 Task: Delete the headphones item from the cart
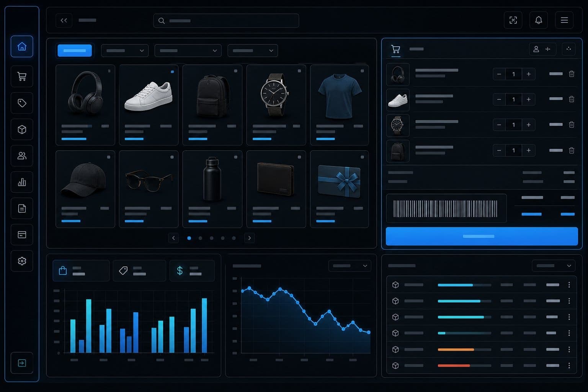pos(572,74)
